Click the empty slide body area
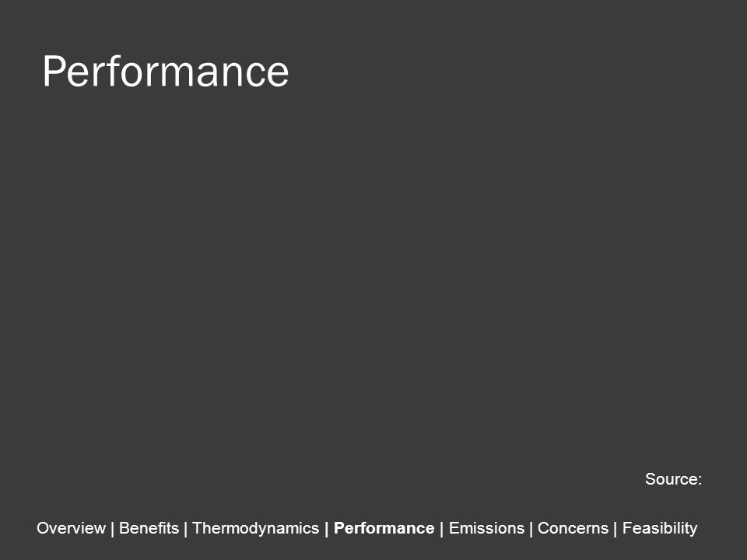This screenshot has width=747, height=560. tap(373, 276)
